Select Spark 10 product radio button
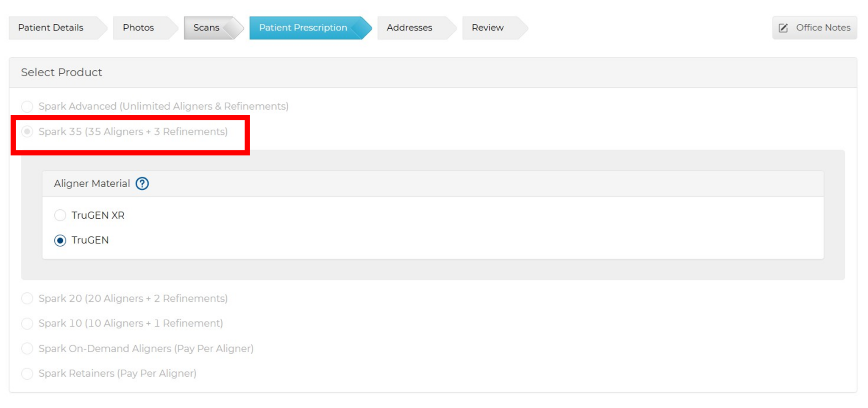 (27, 324)
